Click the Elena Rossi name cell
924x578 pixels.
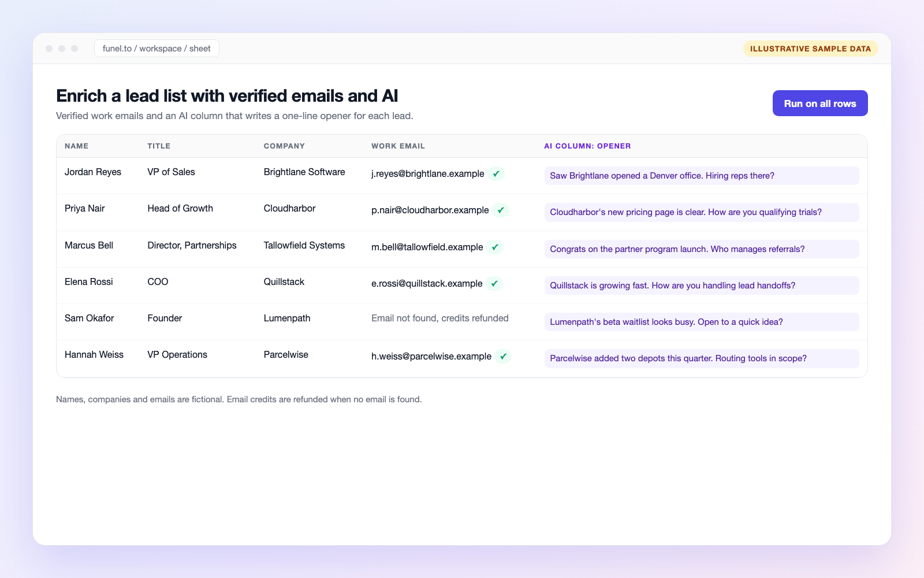click(x=89, y=282)
